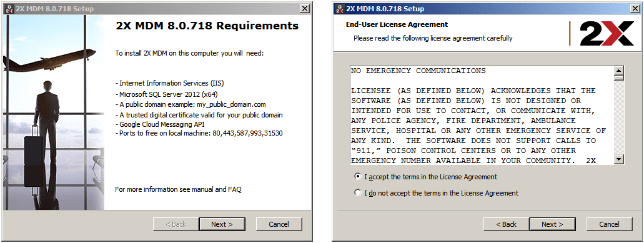Close the Requirements setup window
This screenshot has height=243, width=644.
coord(304,9)
